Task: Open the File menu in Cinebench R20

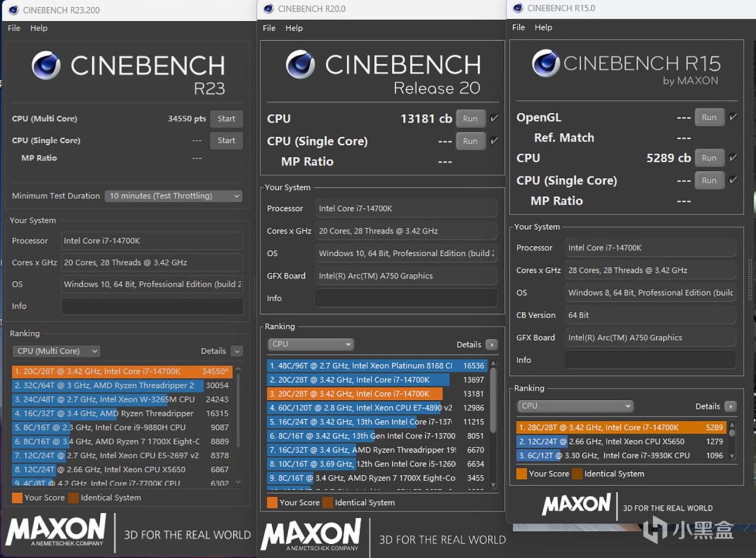Action: (269, 28)
